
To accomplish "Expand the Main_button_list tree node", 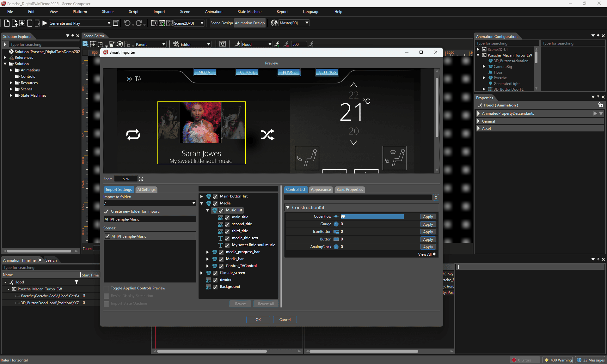I will pyautogui.click(x=201, y=196).
